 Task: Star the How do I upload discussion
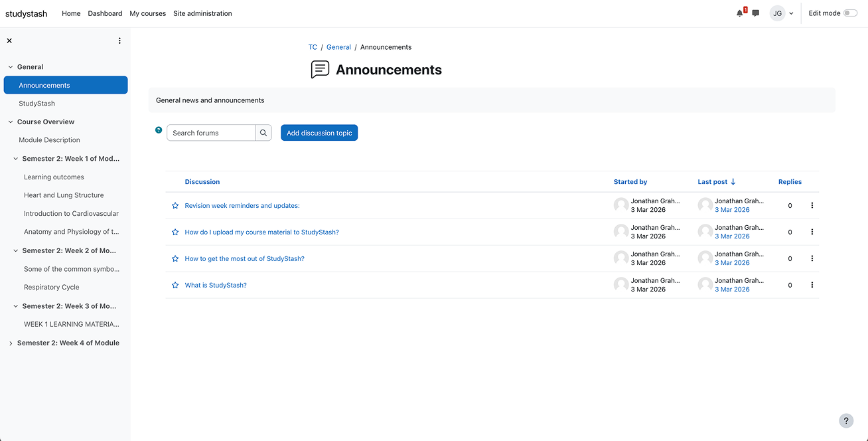pos(175,232)
